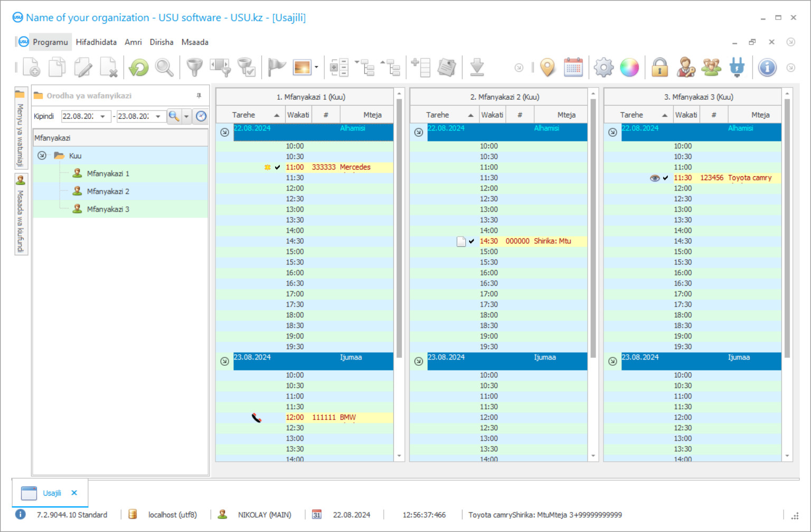
Task: Click the phone icon on 12:00 BMW row
Action: (x=257, y=418)
